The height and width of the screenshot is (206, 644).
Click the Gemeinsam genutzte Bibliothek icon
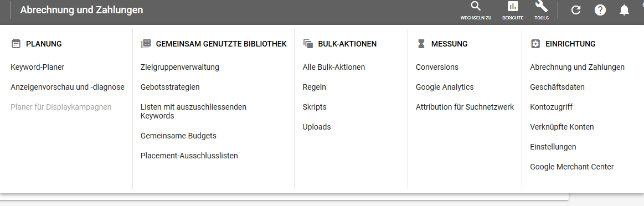pos(146,44)
